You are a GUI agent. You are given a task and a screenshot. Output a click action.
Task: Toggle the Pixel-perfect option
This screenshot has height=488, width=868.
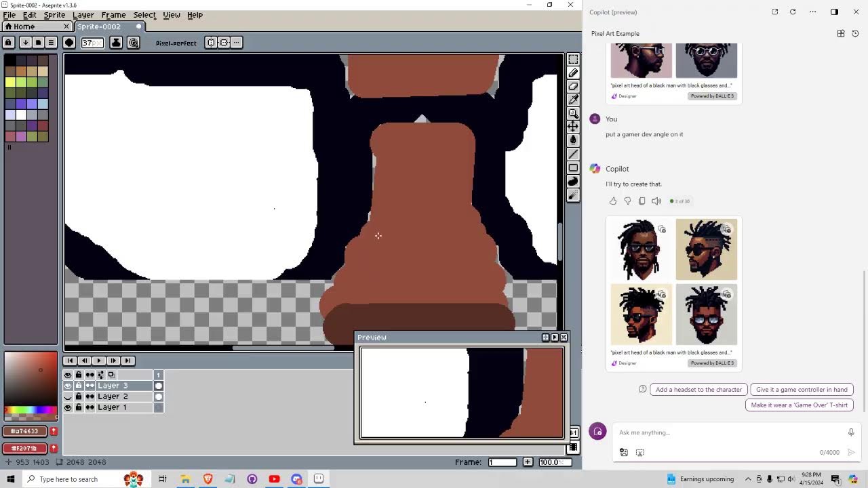pyautogui.click(x=176, y=43)
